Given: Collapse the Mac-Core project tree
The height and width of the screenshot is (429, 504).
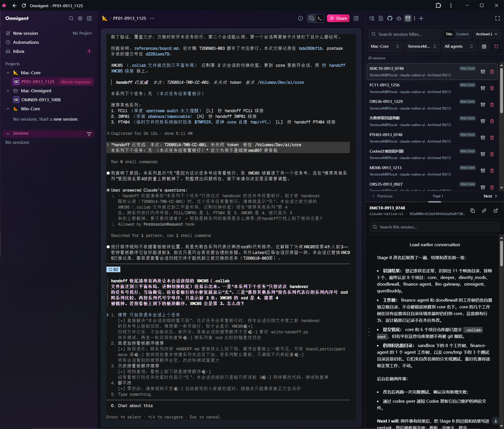Looking at the screenshot, I should click(x=8, y=73).
